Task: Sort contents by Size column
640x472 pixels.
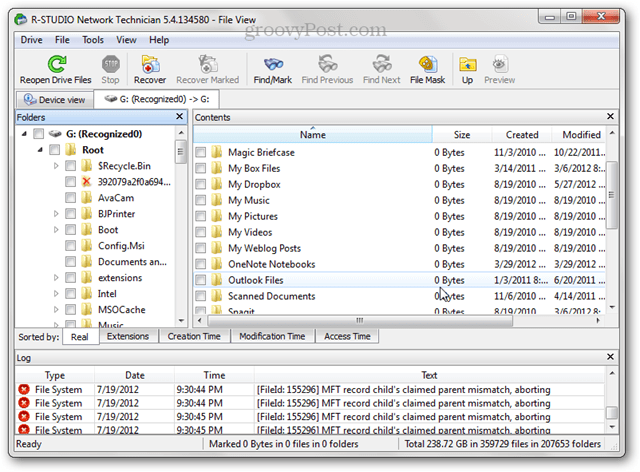Action: tap(462, 135)
